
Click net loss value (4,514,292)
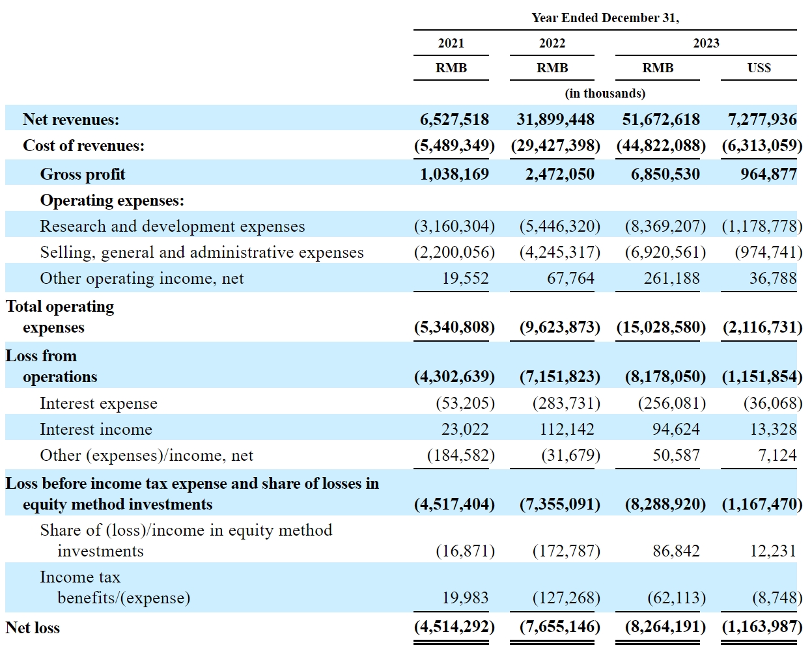tap(455, 627)
